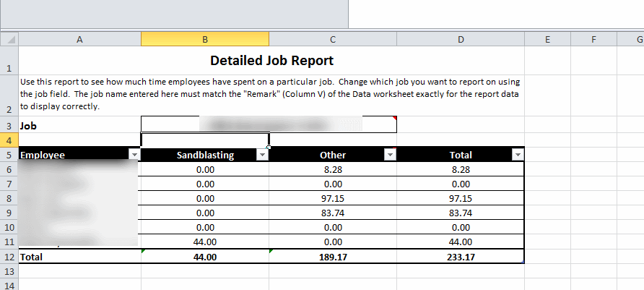This screenshot has width=644, height=290.
Task: Click the Detailed Job Report title
Action: [x=271, y=61]
